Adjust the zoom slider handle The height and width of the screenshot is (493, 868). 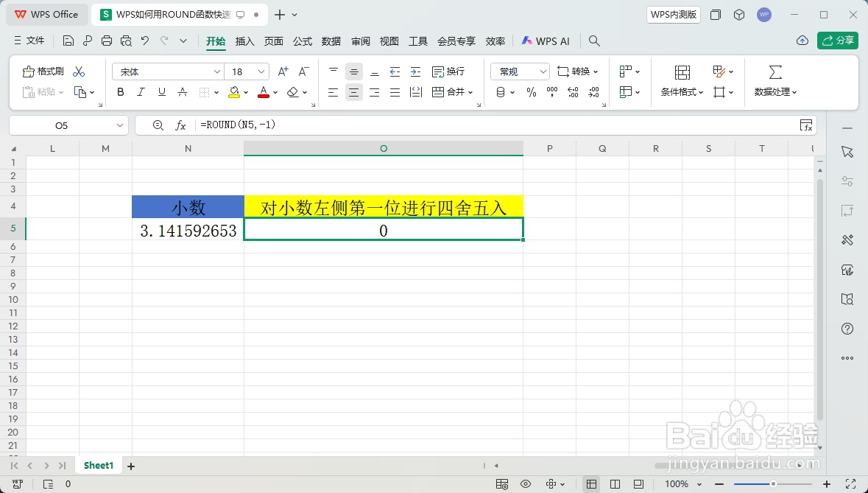click(773, 484)
